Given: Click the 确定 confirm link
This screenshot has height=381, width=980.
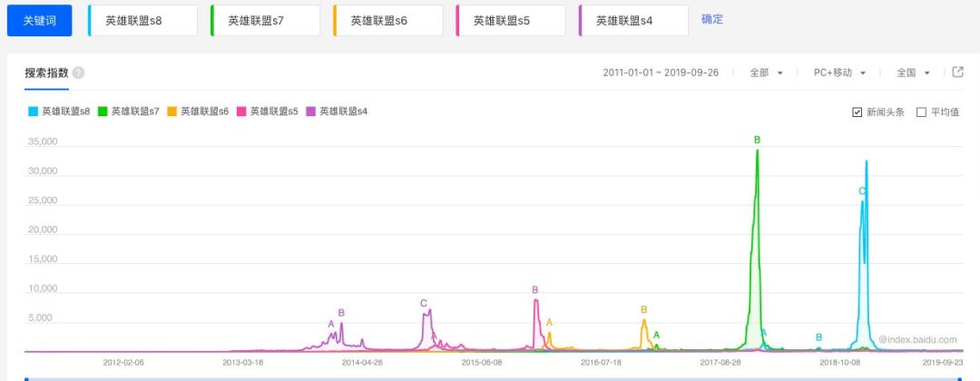Looking at the screenshot, I should click(x=712, y=19).
